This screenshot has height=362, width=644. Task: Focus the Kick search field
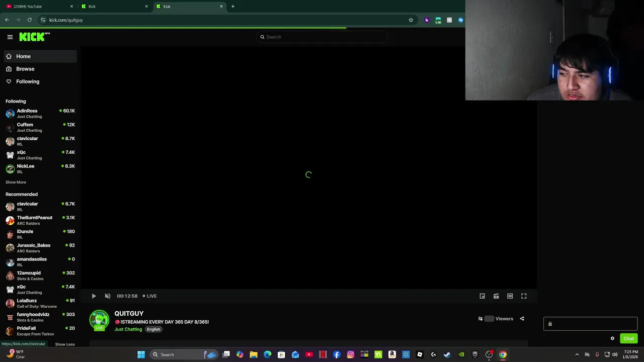[322, 37]
